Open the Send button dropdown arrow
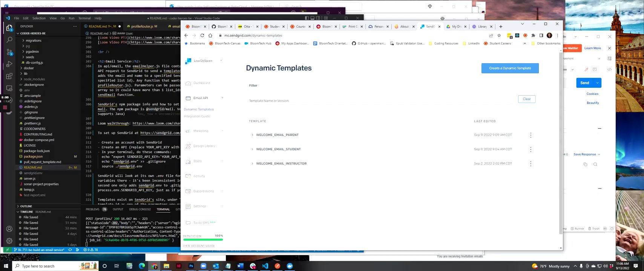Viewport: 644px width, 271px height. 597,83
